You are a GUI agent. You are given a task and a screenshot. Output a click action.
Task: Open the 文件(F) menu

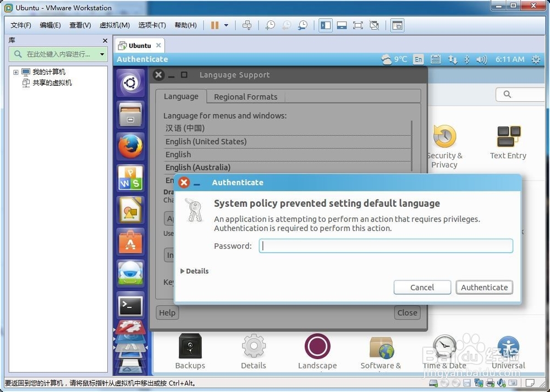(x=21, y=25)
